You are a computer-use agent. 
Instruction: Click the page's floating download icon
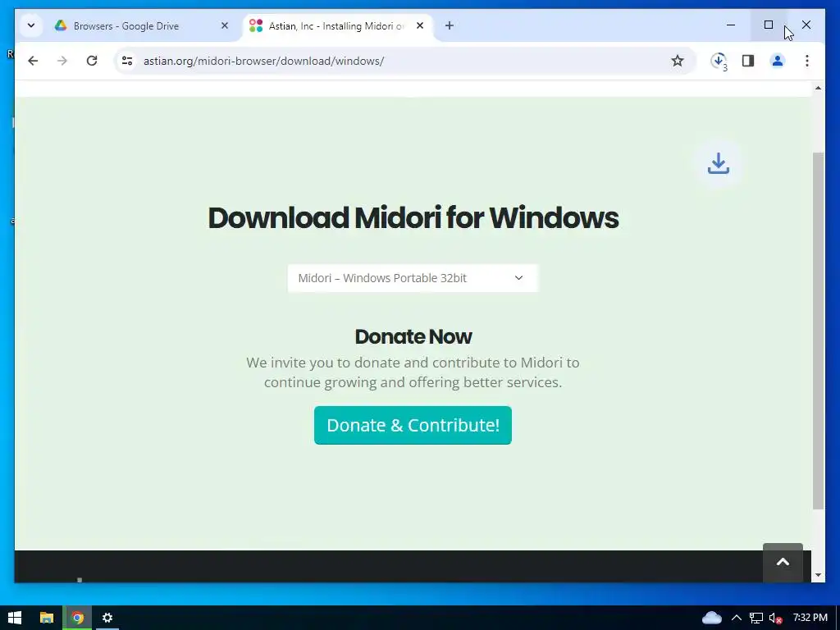(719, 164)
